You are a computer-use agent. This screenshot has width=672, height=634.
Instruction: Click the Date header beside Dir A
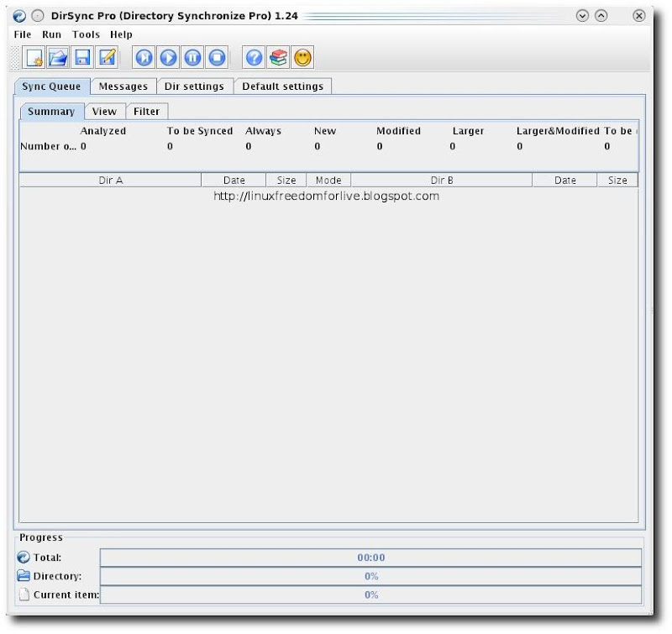point(234,181)
